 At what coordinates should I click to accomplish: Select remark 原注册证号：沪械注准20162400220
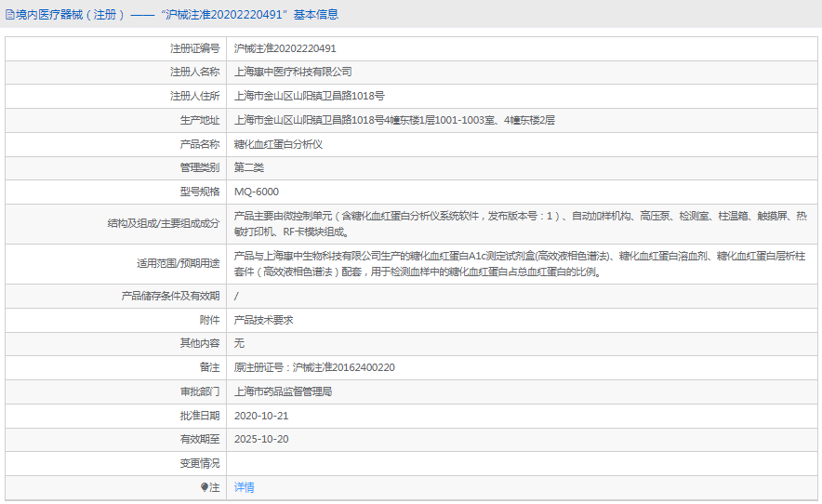[x=314, y=367]
